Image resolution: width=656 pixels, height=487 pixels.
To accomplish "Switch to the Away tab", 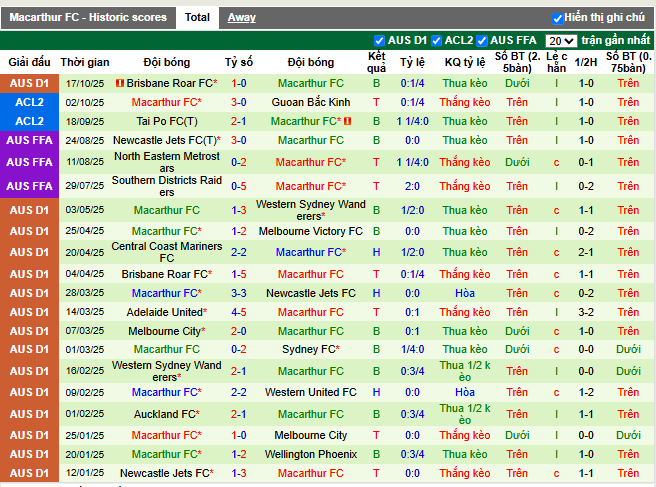I will 241,17.
